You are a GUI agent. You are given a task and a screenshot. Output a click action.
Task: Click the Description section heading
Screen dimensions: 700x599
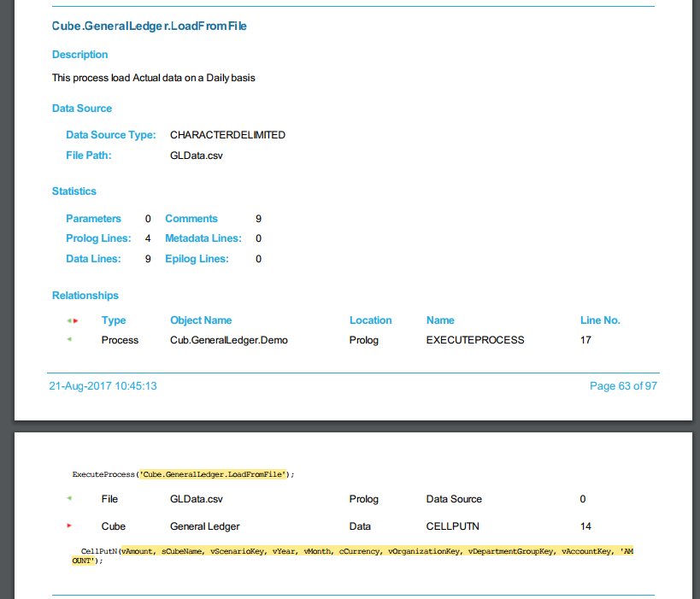coord(79,55)
